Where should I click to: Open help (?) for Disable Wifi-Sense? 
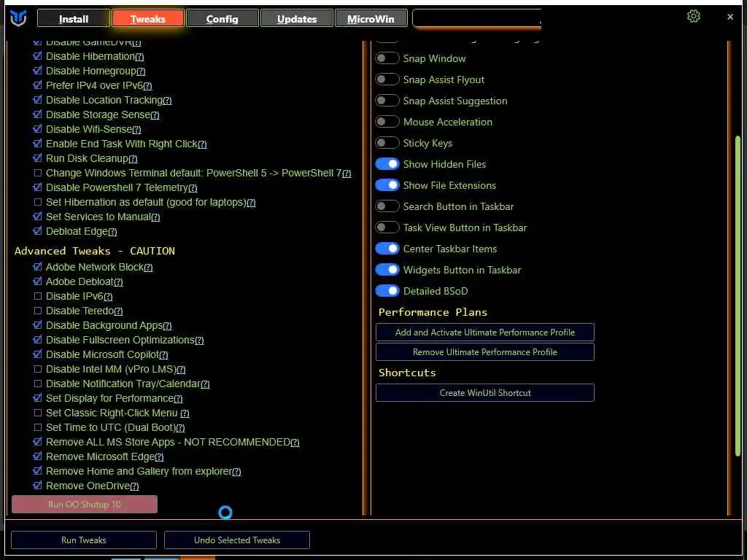(x=136, y=130)
